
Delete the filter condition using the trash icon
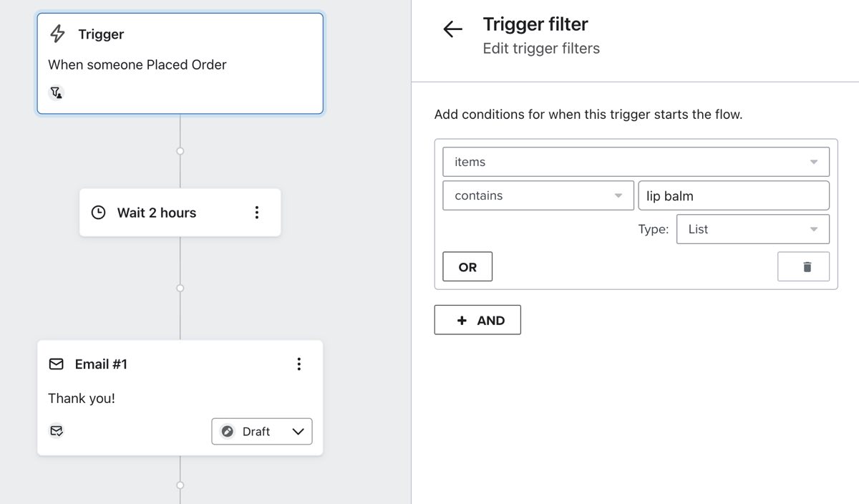pos(803,266)
